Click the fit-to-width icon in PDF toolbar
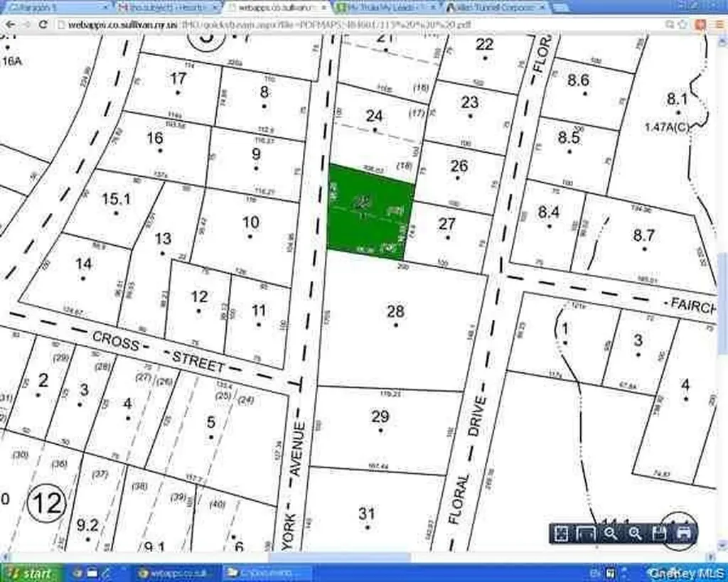 coord(586,534)
